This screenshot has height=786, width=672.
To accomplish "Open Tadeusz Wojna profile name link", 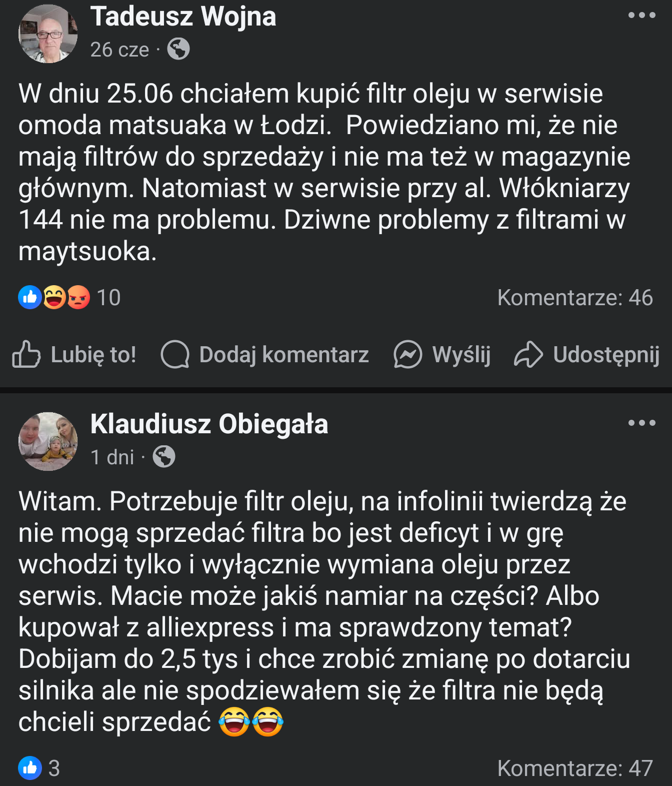I will coord(183,17).
